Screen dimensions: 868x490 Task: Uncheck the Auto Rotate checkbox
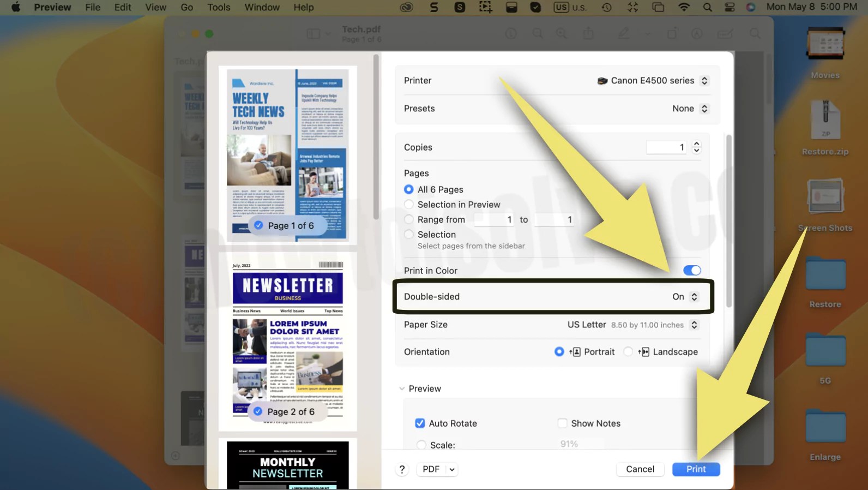(420, 423)
